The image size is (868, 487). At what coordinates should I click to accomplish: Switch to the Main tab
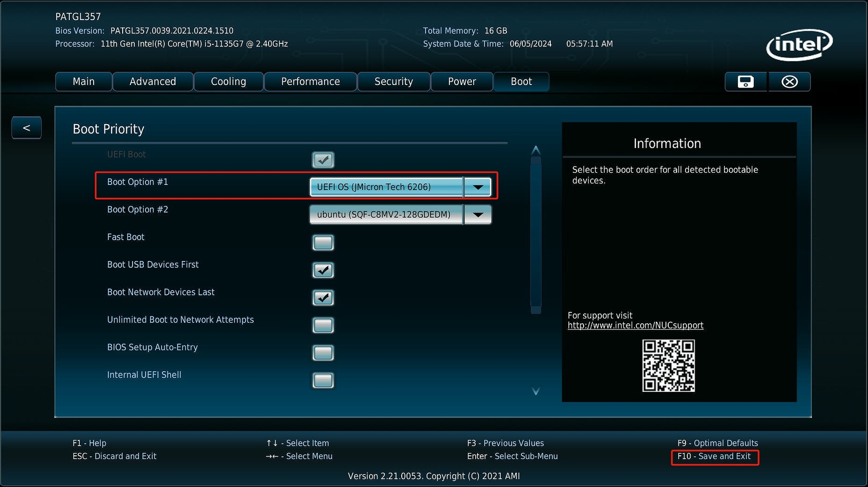pyautogui.click(x=84, y=82)
